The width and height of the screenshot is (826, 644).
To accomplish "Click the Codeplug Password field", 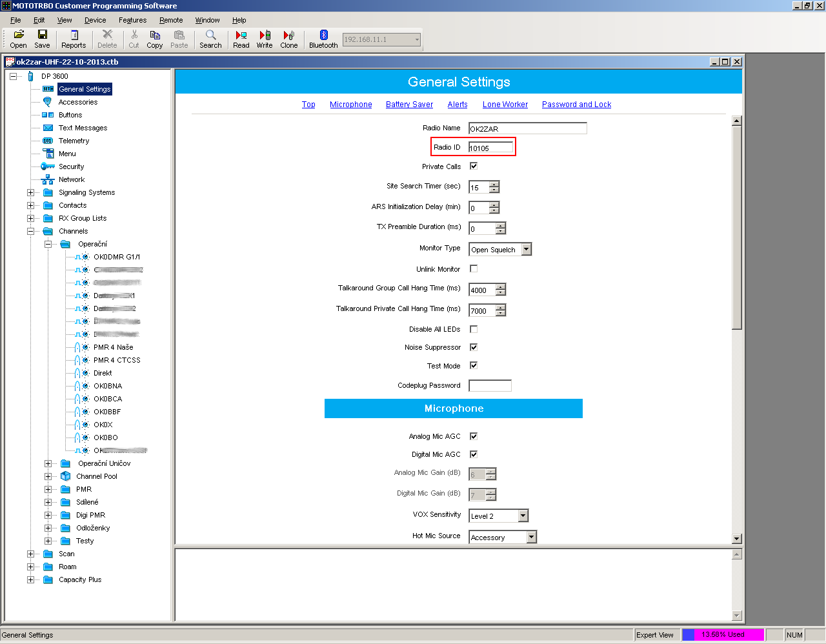I will click(490, 385).
